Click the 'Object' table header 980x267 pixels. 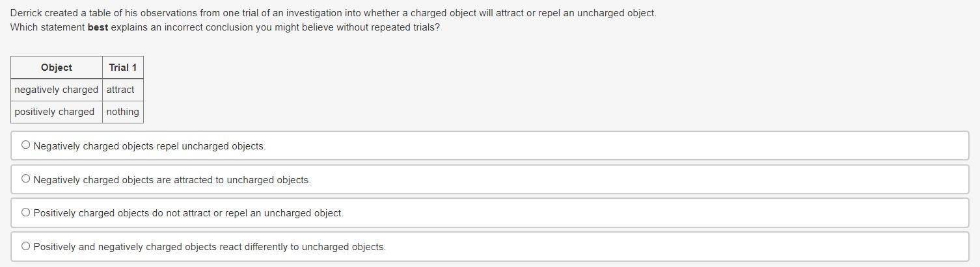coord(57,68)
